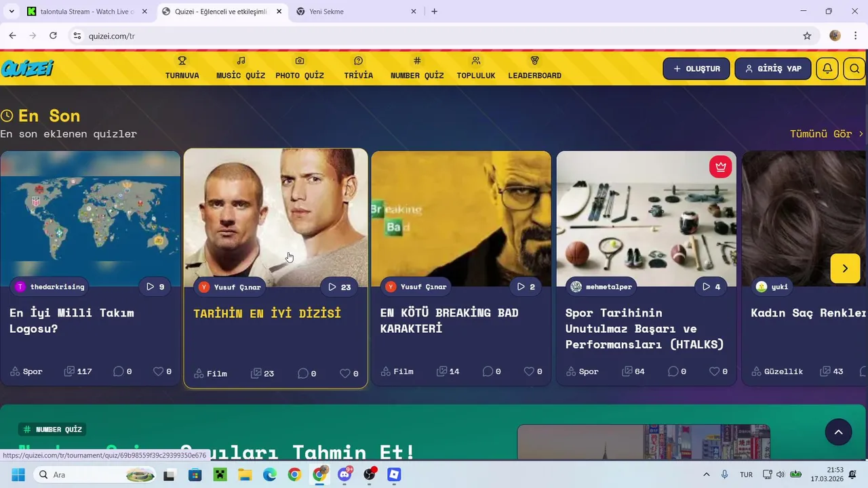Open Spor Tarihinin Unutulmaz Başarı quiz title
This screenshot has width=868, height=488.
point(645,329)
